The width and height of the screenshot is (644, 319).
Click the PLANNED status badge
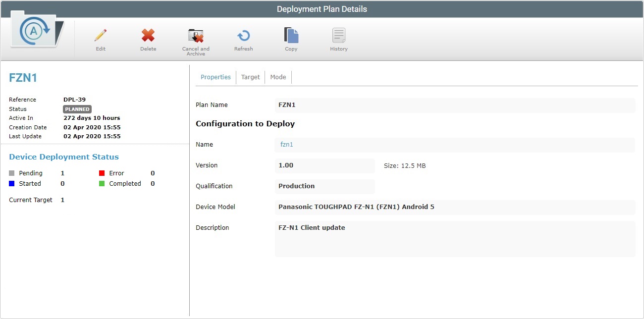pyautogui.click(x=77, y=109)
